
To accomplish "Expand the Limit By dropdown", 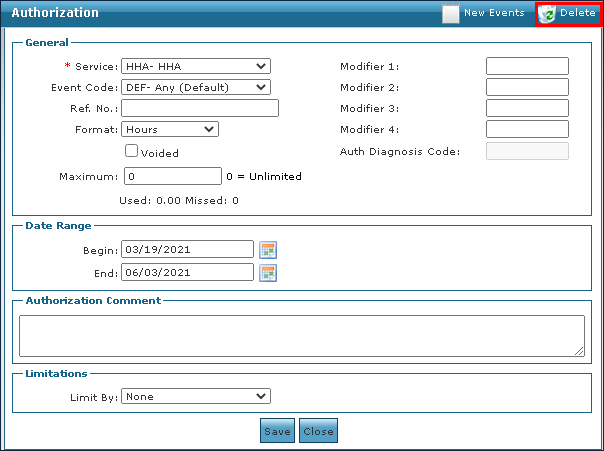I will pyautogui.click(x=196, y=397).
